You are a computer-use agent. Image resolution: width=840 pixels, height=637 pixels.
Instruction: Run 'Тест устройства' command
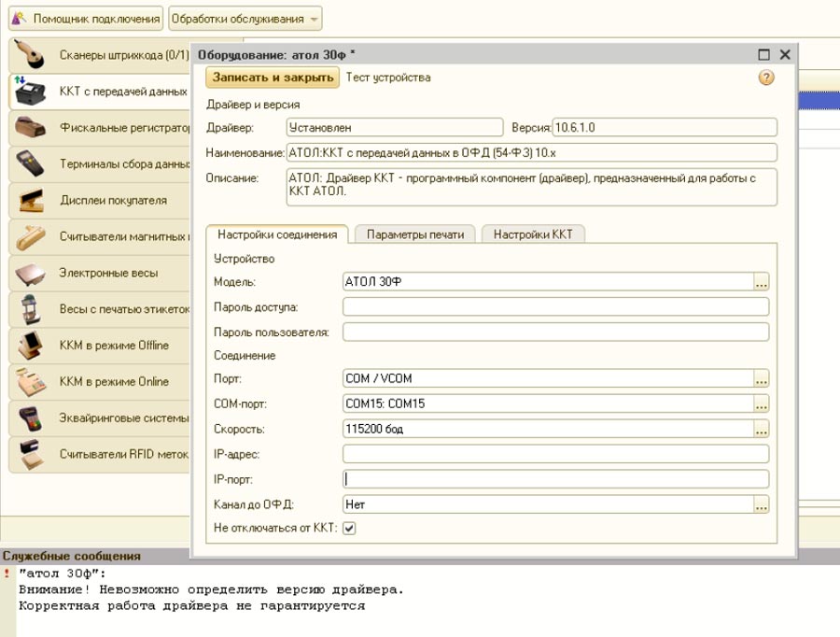pos(388,78)
